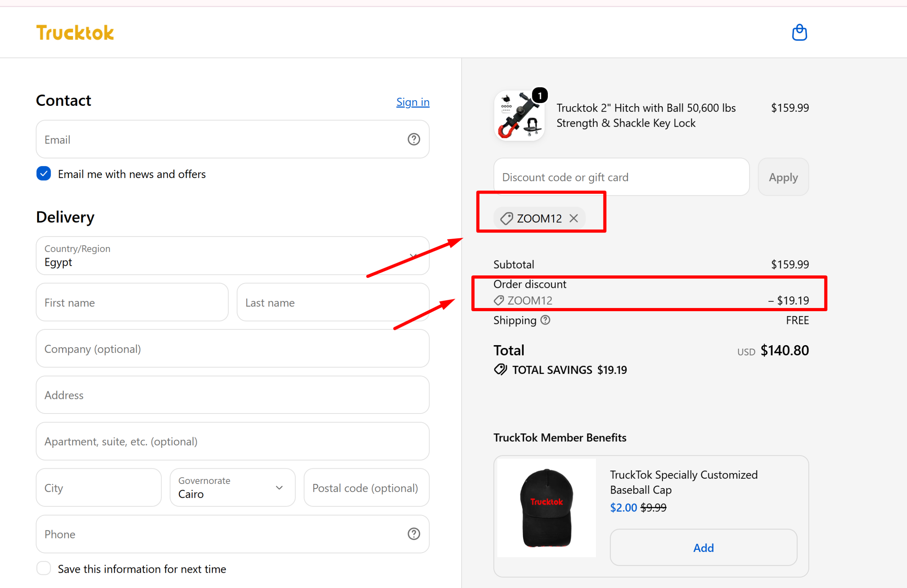Click the Shipping info question icon
The height and width of the screenshot is (588, 907).
[545, 320]
